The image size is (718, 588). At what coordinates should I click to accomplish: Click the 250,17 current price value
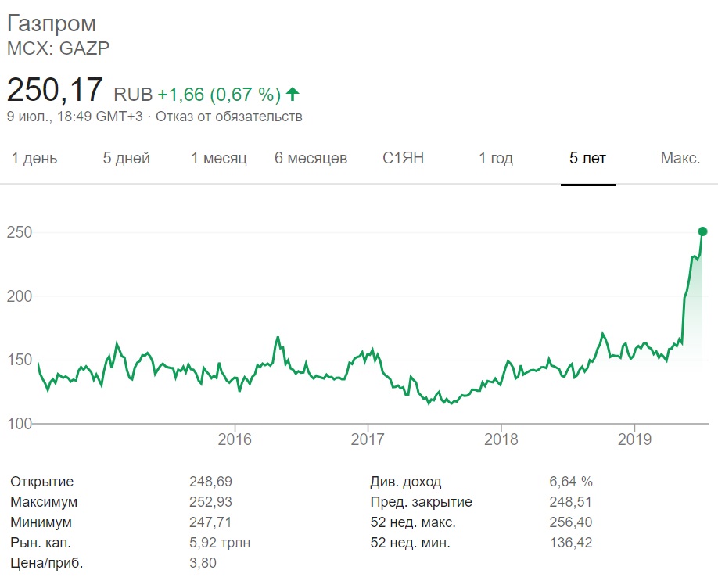(x=55, y=90)
